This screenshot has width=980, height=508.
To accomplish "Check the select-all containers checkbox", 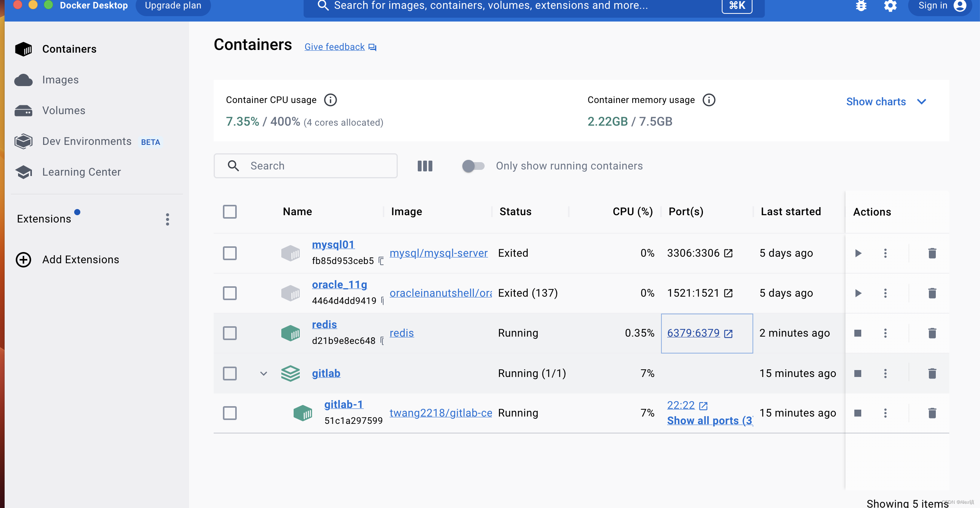I will (x=230, y=212).
